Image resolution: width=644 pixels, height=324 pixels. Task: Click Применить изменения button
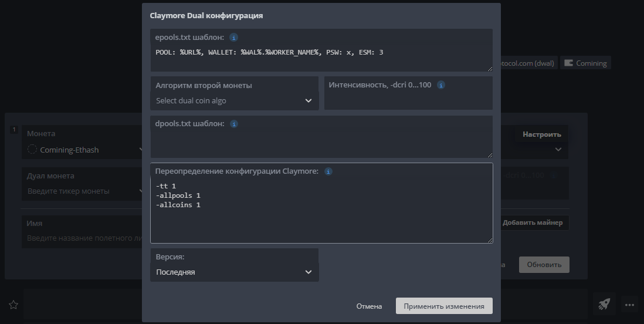click(x=444, y=306)
